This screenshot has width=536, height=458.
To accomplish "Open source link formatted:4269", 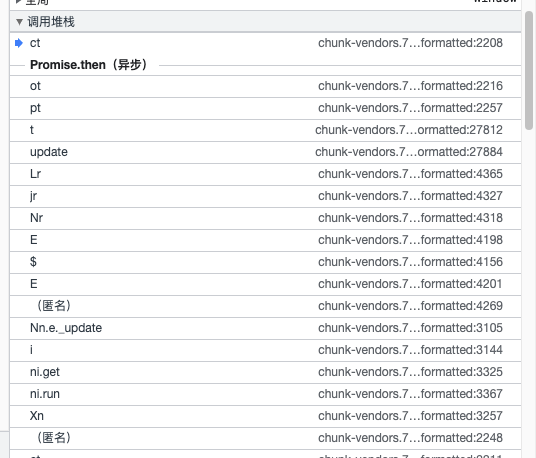I will click(410, 306).
